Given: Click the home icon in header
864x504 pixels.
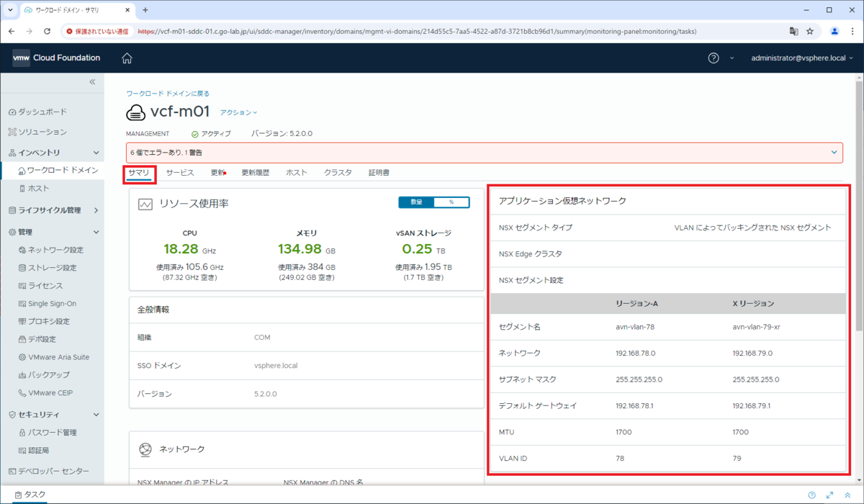Looking at the screenshot, I should (127, 58).
